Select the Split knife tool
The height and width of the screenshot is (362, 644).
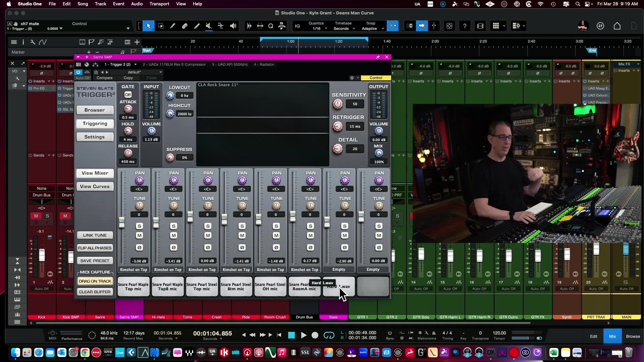(173, 26)
